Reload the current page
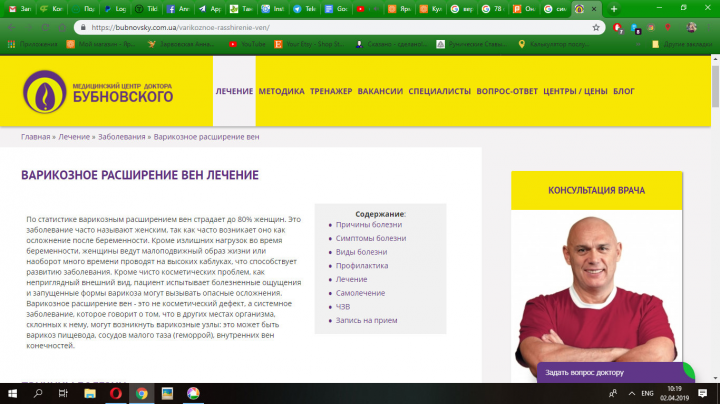Screen dimensions: 720x404 tap(45, 28)
